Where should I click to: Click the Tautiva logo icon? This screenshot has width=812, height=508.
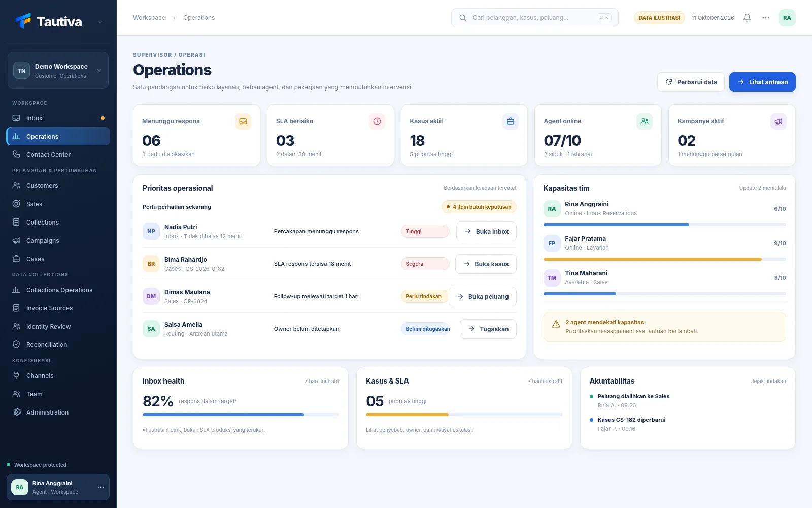[23, 21]
